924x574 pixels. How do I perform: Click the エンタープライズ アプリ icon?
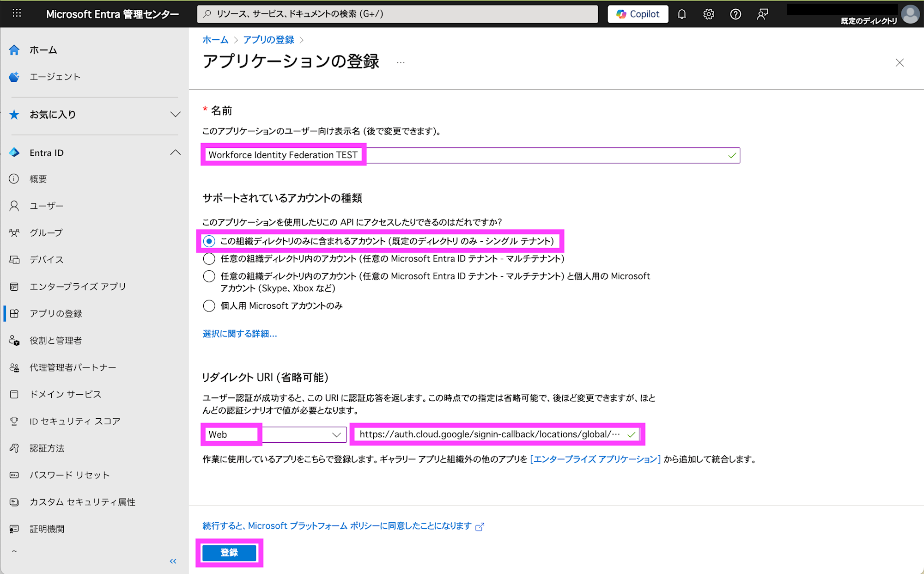pos(14,287)
